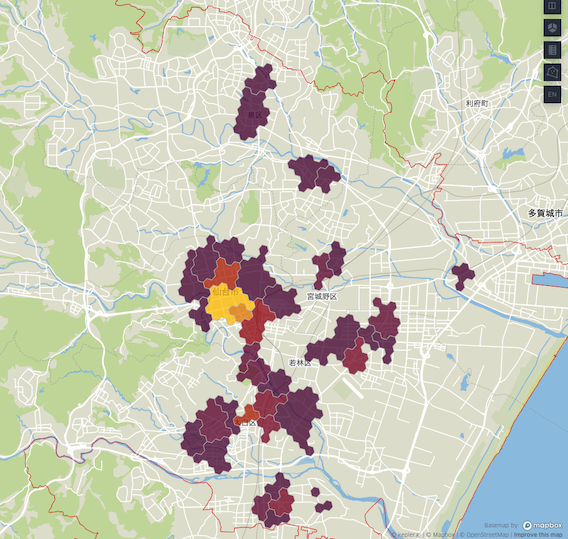
Task: Open the EN language selector
Action: 552,94
